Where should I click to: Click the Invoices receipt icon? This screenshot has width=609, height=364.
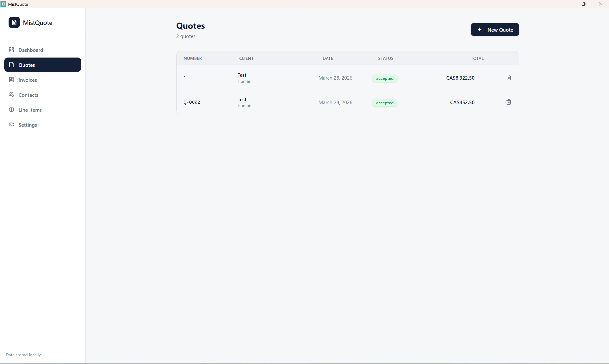pos(11,80)
